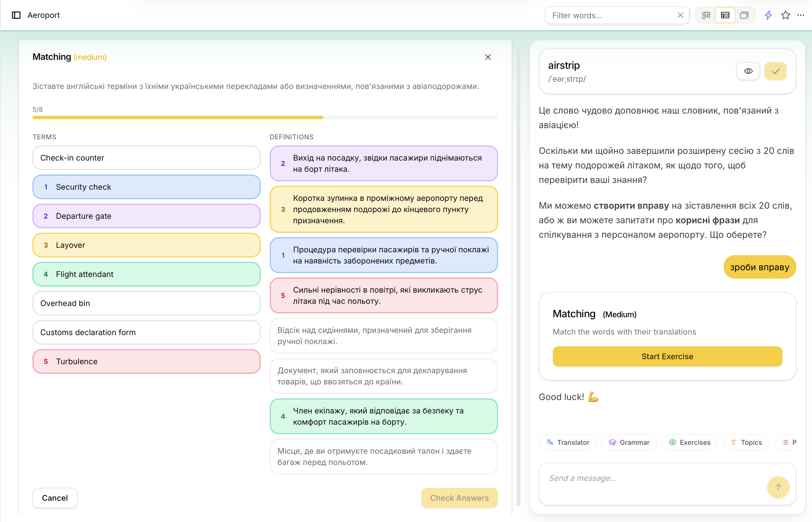Select the Translator chip
This screenshot has width=812, height=522.
click(x=568, y=442)
